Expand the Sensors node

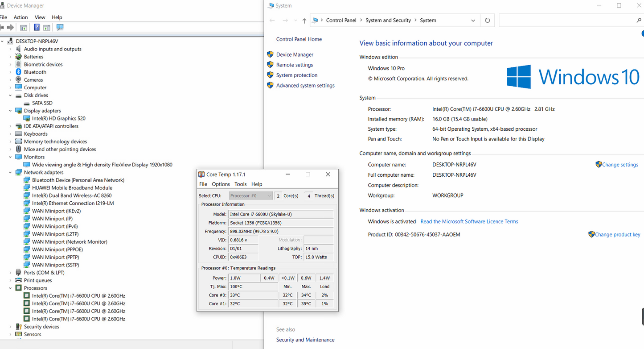pyautogui.click(x=10, y=334)
